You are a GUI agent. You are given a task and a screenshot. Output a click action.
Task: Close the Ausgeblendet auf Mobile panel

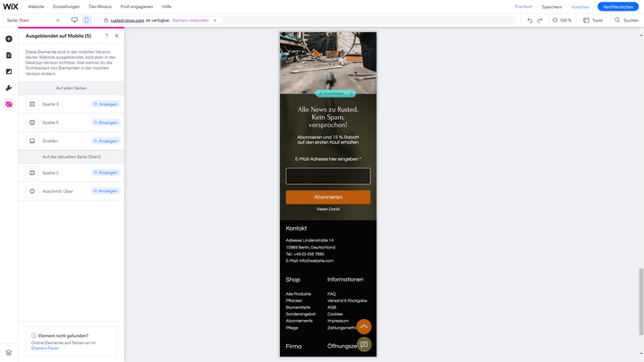[116, 36]
